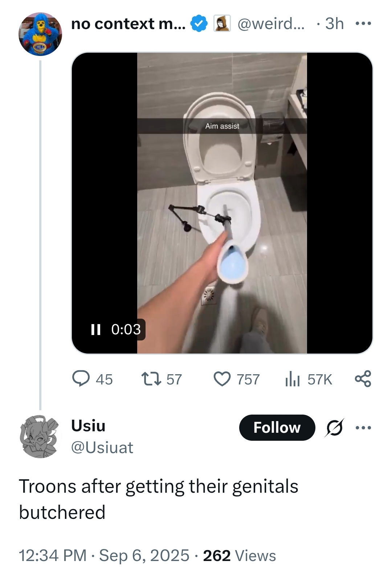
Task: Open Usiu's profile picture
Action: point(40,436)
